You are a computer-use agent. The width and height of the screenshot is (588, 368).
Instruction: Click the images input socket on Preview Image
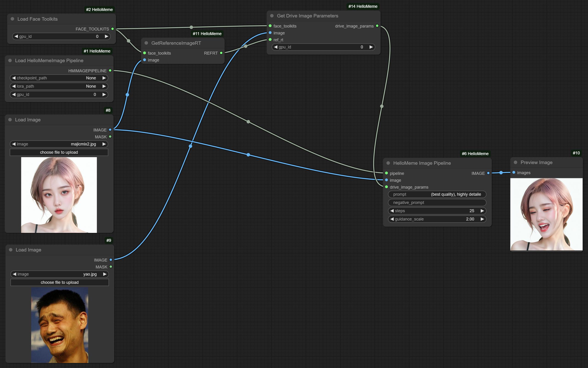(x=514, y=173)
